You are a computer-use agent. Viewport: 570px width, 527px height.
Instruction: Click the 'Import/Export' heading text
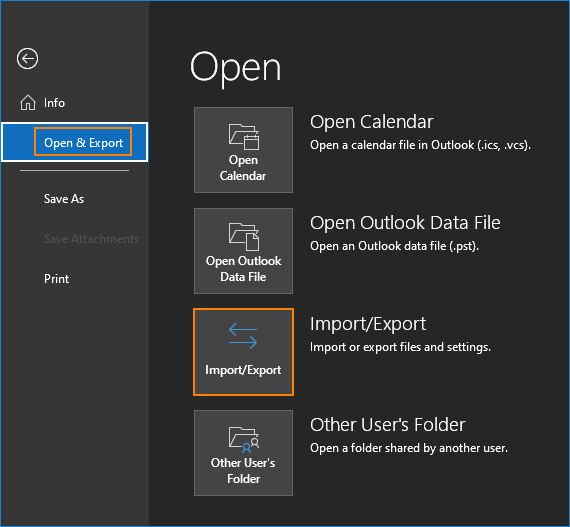(368, 324)
